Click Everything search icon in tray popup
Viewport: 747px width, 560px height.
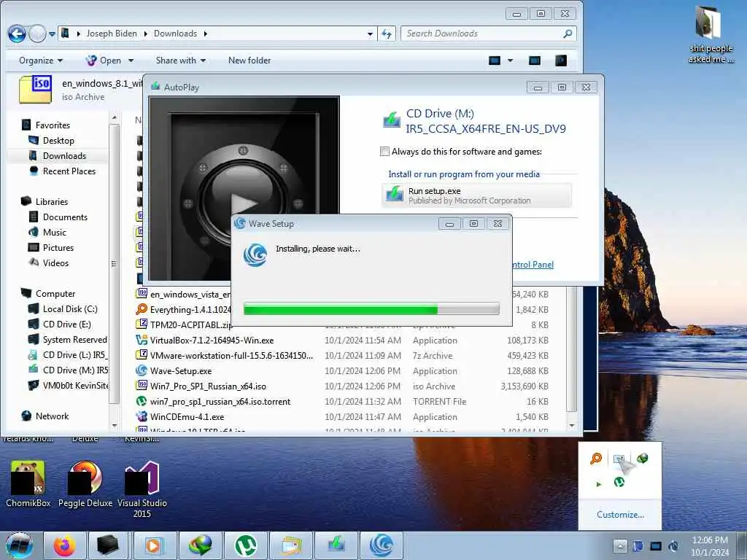[x=596, y=459]
